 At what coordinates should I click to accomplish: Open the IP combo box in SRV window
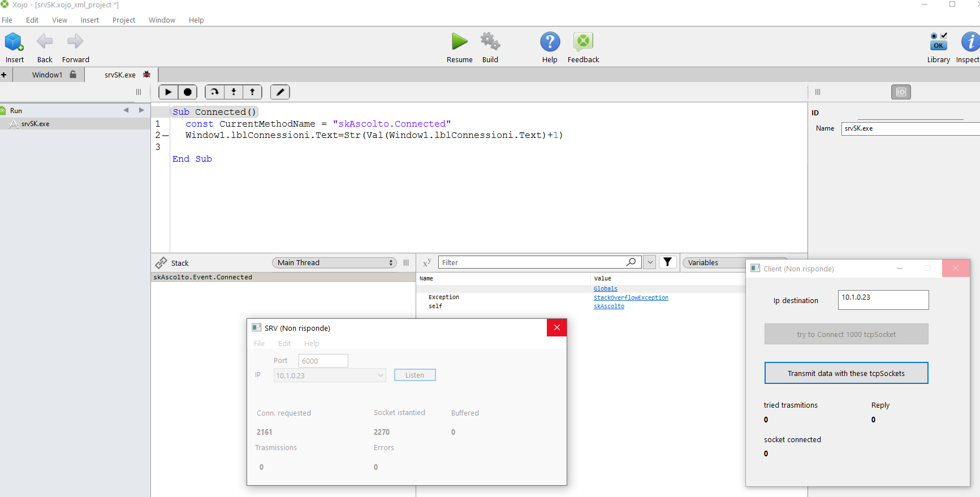tap(330, 375)
